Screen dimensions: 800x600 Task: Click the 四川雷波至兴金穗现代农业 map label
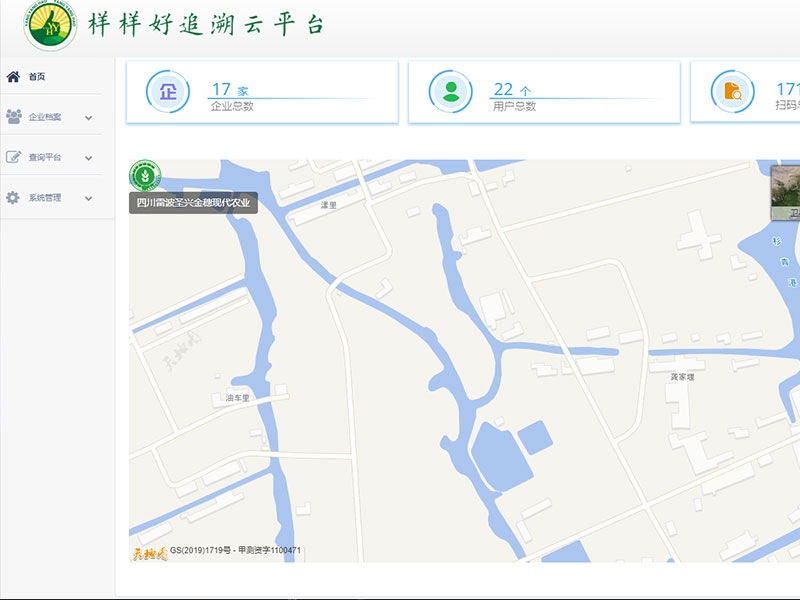tap(193, 203)
